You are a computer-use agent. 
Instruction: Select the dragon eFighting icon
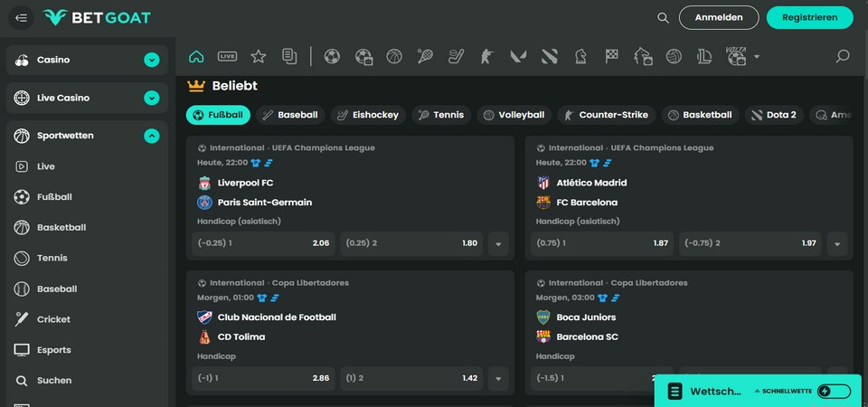643,56
